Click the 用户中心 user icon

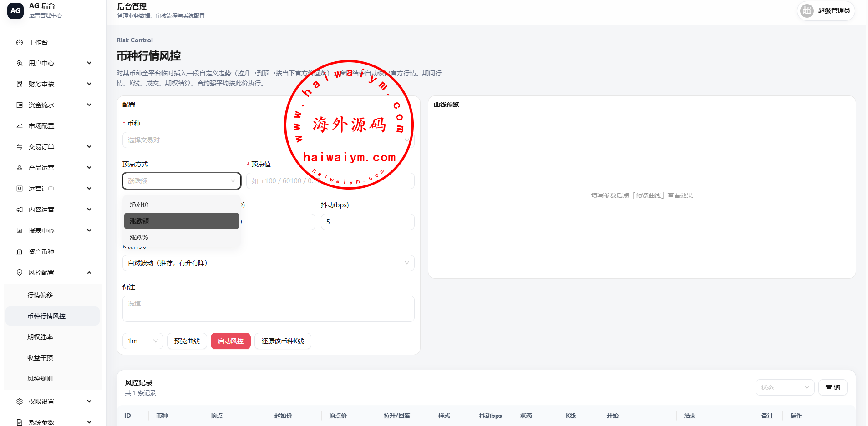pyautogui.click(x=20, y=63)
